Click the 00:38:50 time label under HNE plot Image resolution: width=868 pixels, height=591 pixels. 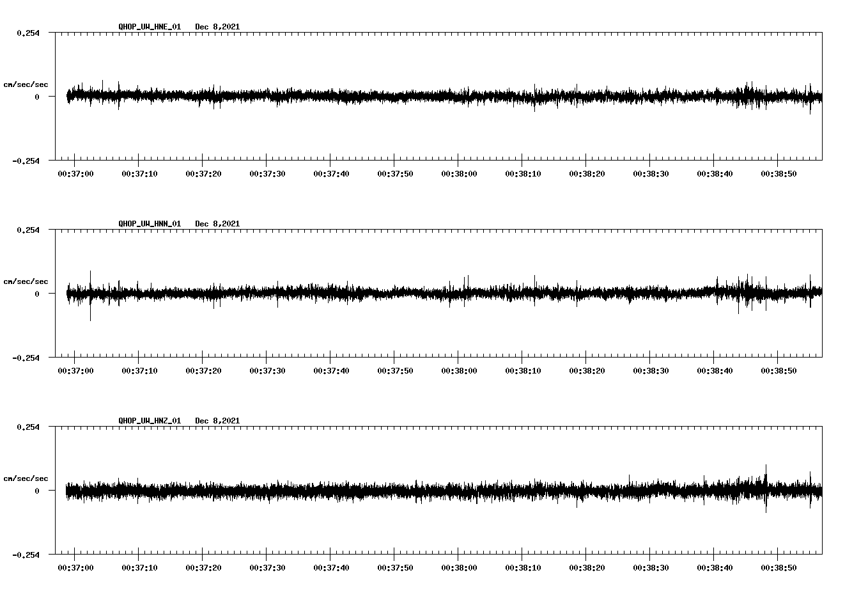779,173
